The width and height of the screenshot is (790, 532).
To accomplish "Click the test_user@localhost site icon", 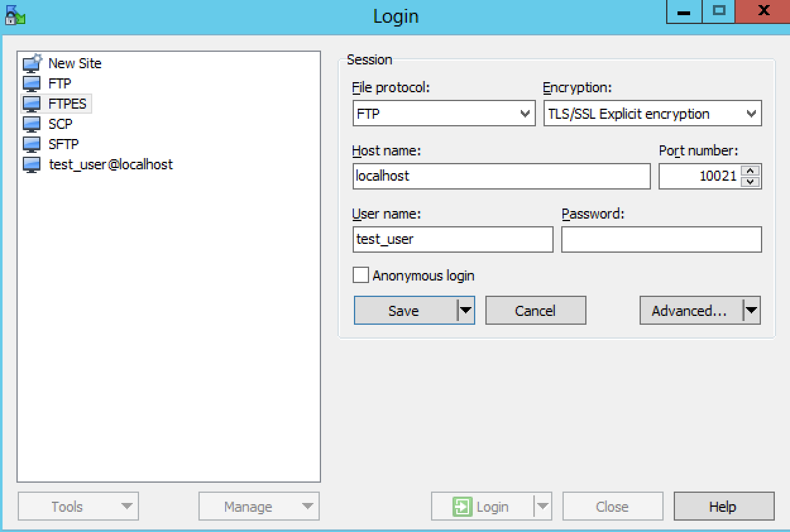I will (31, 164).
